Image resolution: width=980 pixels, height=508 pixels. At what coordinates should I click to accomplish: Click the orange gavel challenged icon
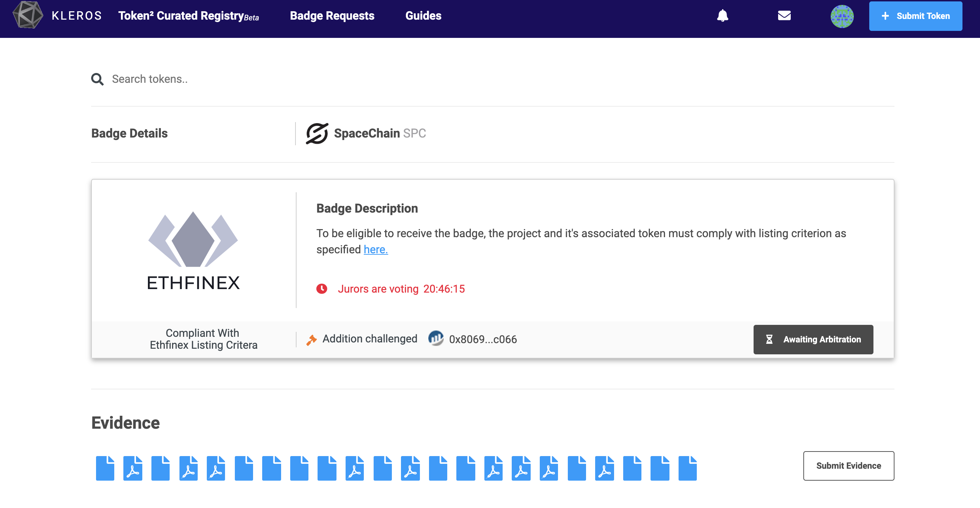[311, 340]
